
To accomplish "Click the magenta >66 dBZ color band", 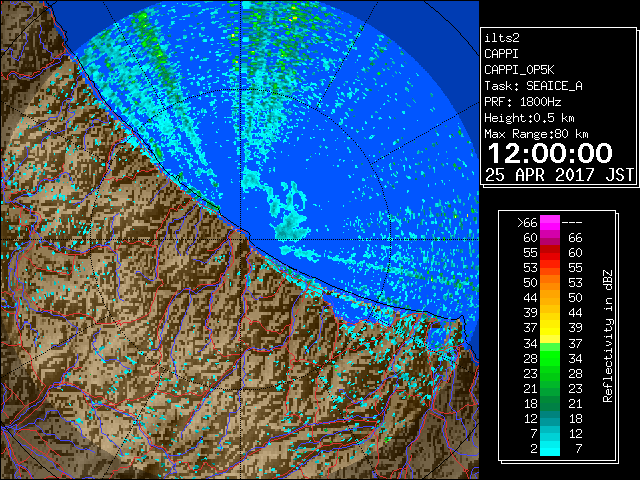I will click(550, 223).
